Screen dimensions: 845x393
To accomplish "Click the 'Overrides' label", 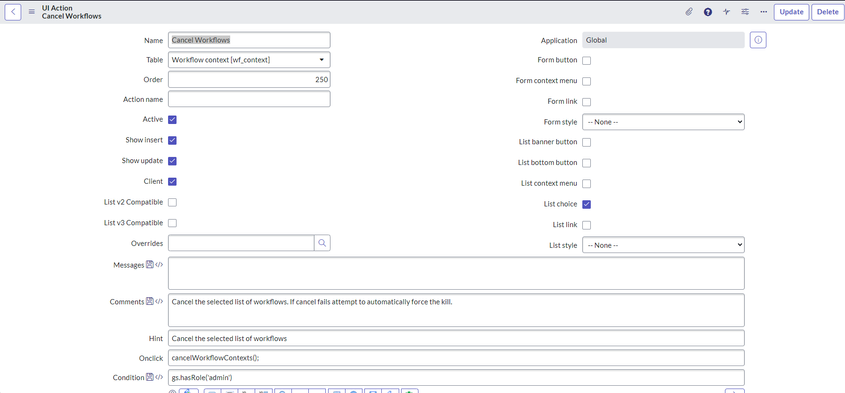I will click(x=147, y=243).
